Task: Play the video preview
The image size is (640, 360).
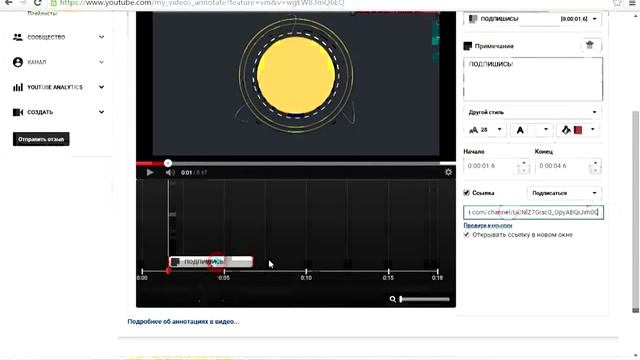Action: tap(150, 172)
